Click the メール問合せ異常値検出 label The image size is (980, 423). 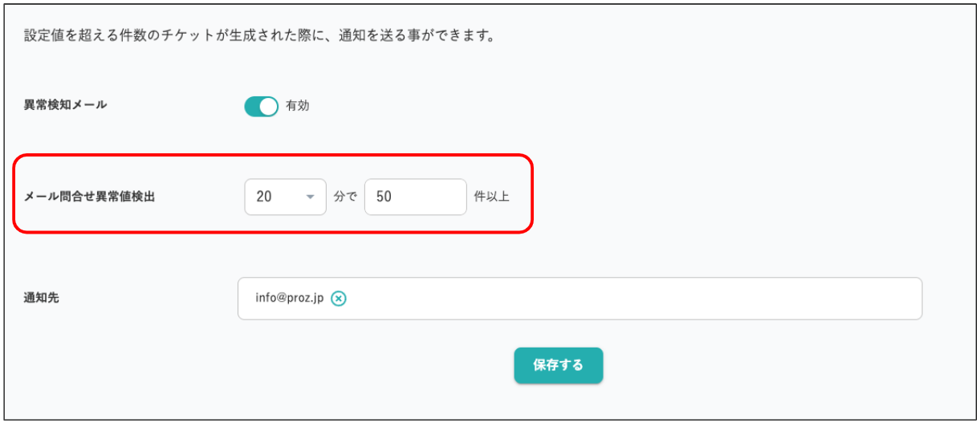[x=89, y=197]
